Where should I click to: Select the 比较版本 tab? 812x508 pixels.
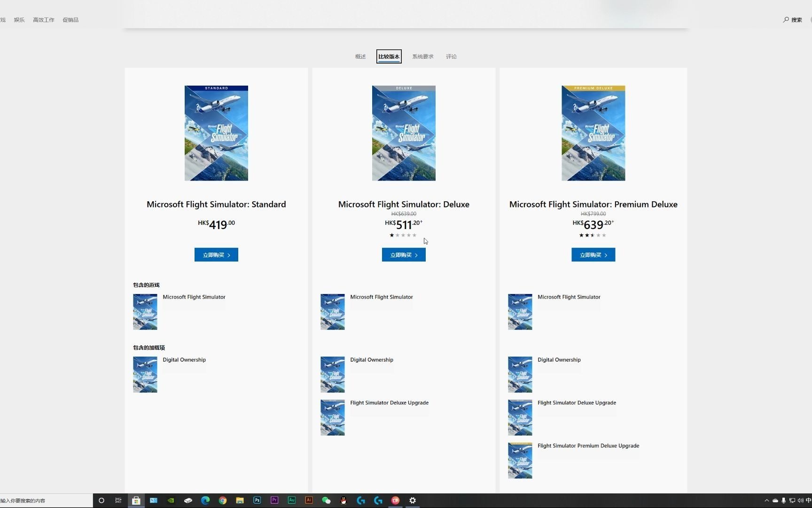[x=389, y=56]
